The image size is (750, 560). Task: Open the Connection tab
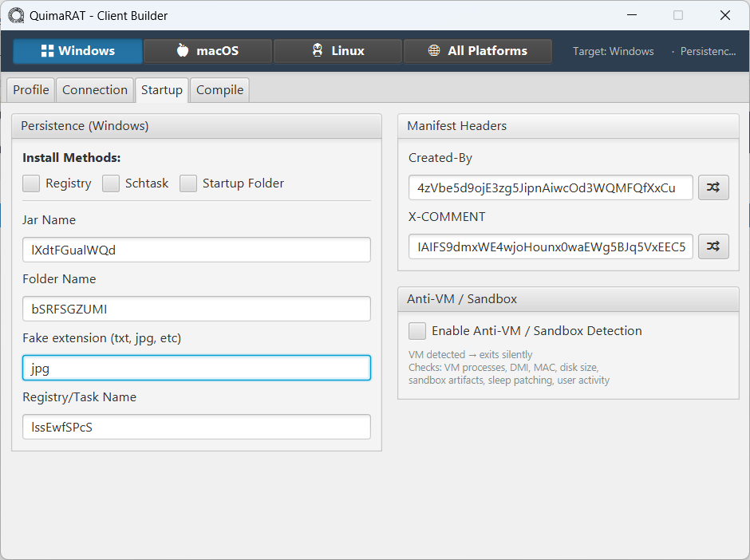point(95,89)
